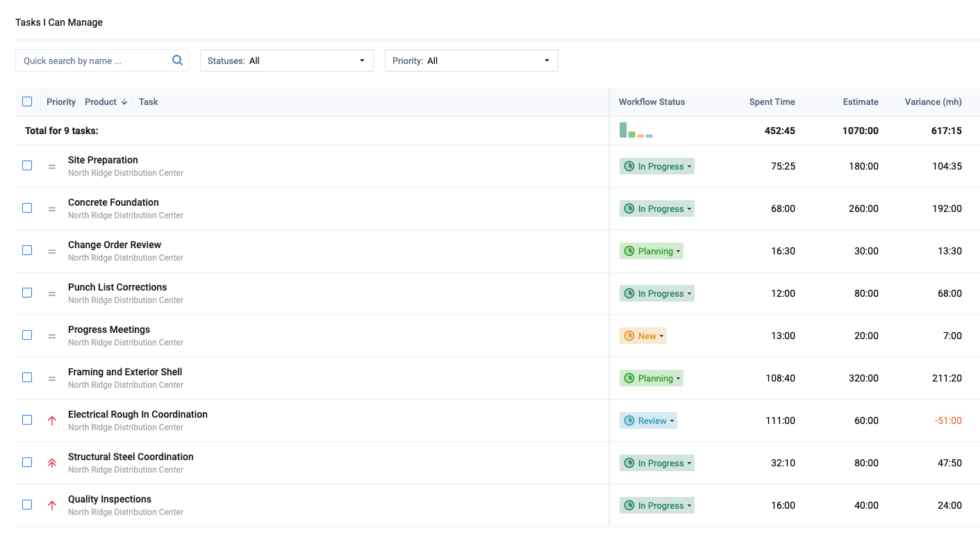Click normal priority icon for Site Preparation
The image size is (980, 556).
click(52, 167)
